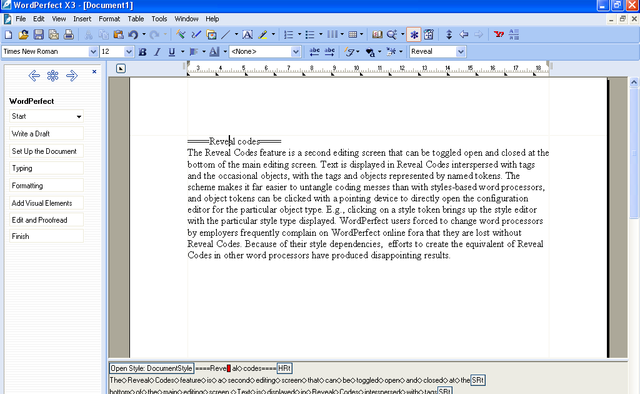Open a file with the folder icon

tap(23, 35)
